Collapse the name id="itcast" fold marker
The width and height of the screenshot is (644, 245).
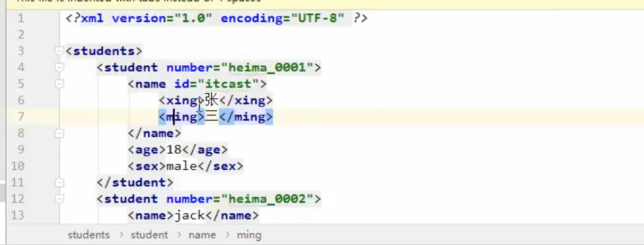point(59,84)
